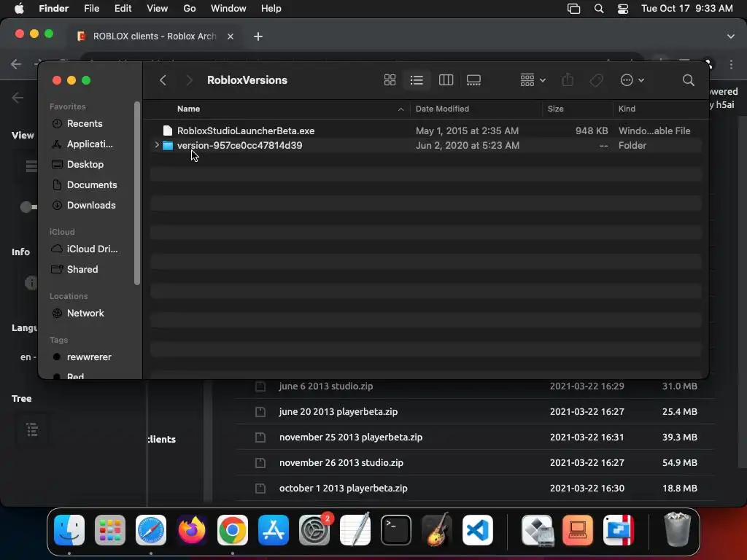Open the Window menu
Image resolution: width=747 pixels, height=560 pixels.
(228, 9)
